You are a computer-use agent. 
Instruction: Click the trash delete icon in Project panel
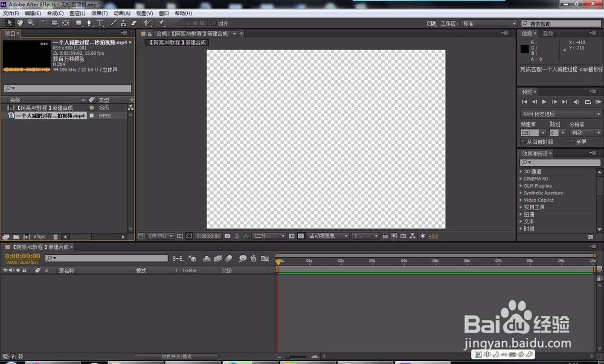click(56, 237)
